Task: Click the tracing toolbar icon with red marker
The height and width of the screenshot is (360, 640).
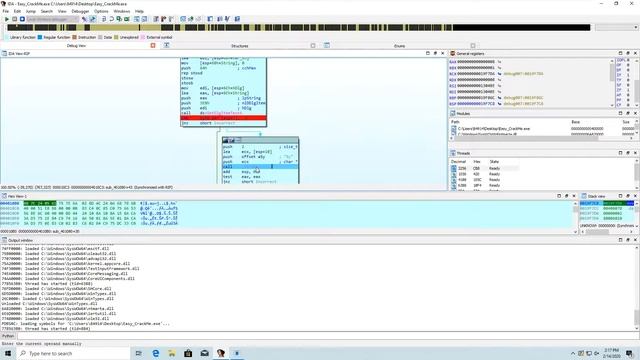Action: 163,19
